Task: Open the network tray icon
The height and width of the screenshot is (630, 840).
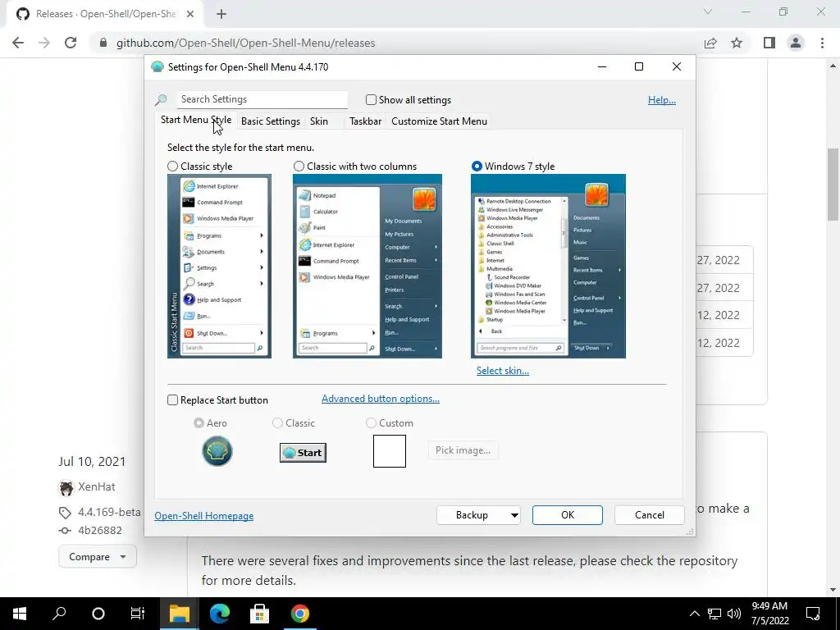Action: 714,614
